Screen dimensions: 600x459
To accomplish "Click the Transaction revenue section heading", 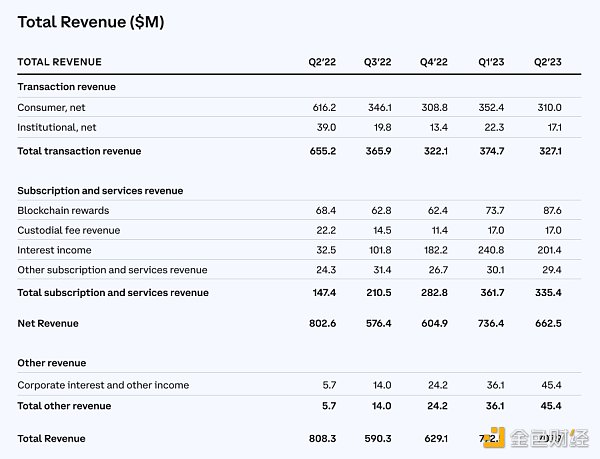I will click(x=66, y=87).
